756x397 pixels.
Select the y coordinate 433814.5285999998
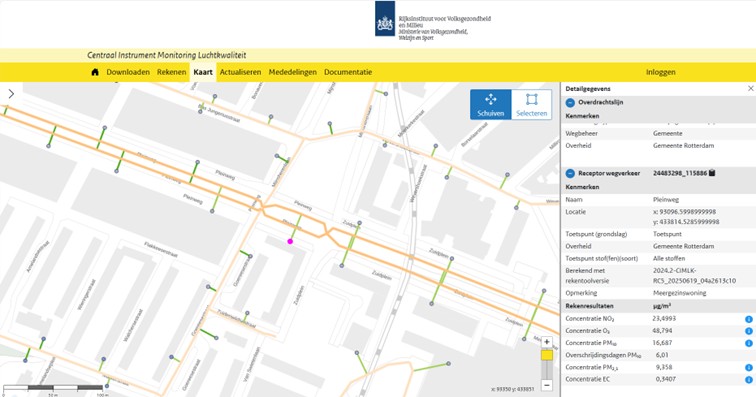point(686,222)
